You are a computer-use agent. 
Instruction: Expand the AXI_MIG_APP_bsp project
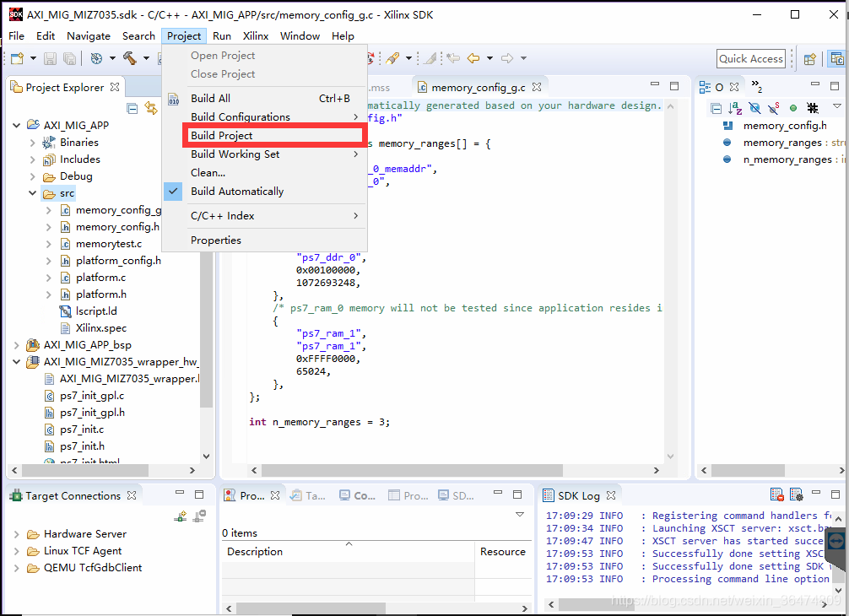17,345
